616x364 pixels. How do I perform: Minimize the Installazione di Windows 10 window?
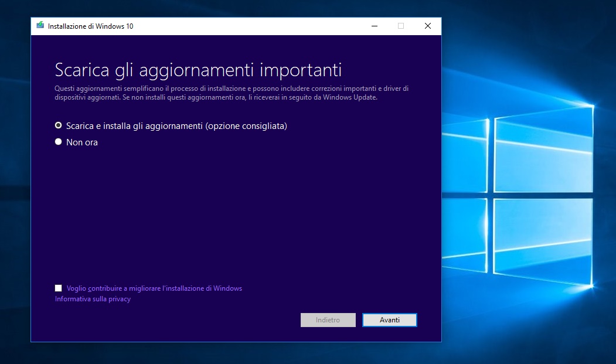[x=375, y=26]
